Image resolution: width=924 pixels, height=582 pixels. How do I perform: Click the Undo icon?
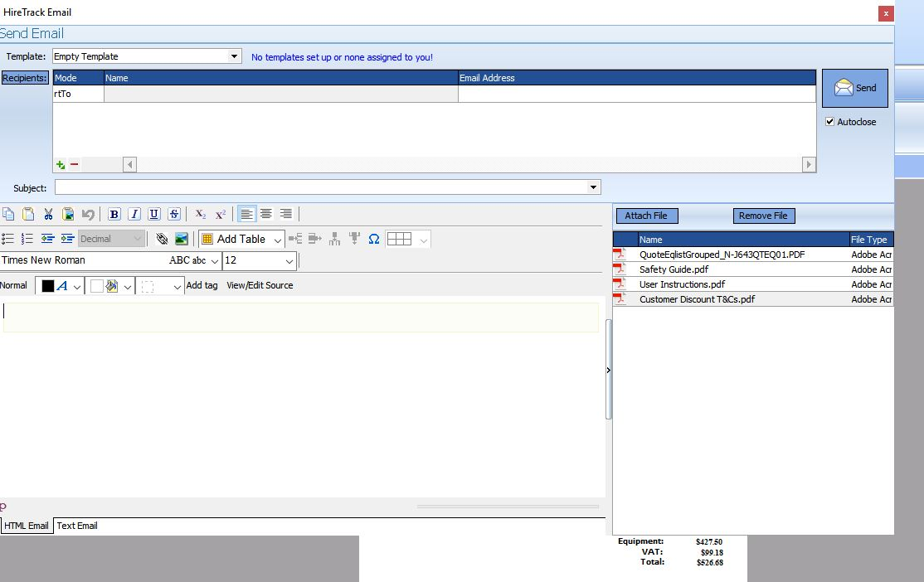[88, 214]
